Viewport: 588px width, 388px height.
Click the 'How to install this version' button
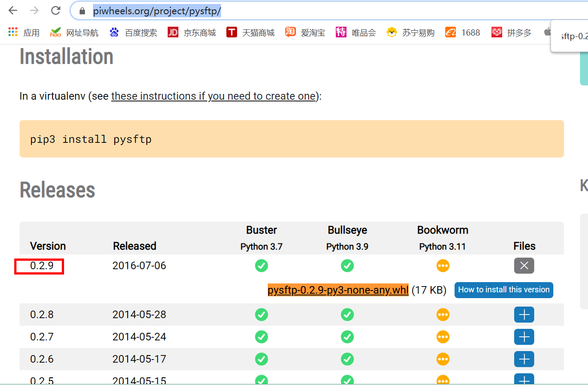(x=503, y=290)
